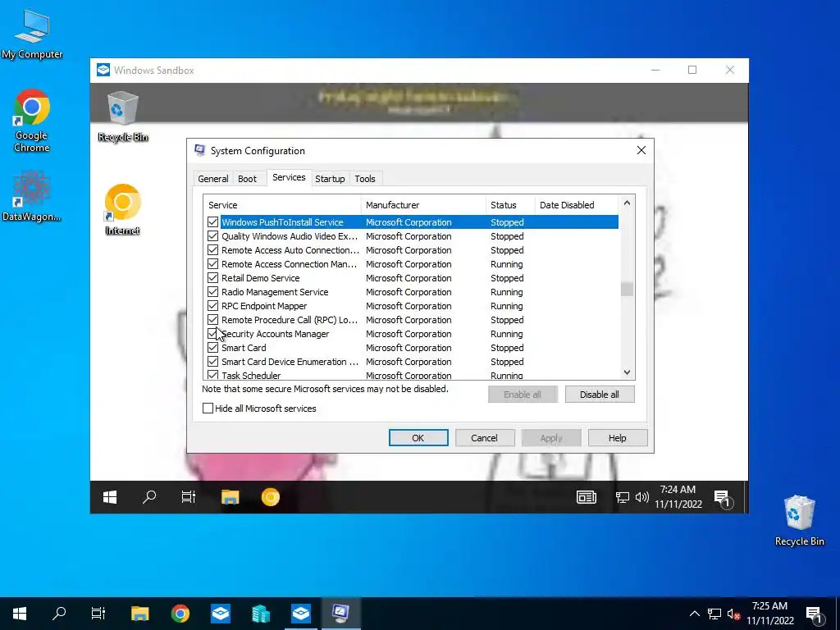Image resolution: width=840 pixels, height=630 pixels.
Task: Click network icon in Sandbox tray
Action: 622,498
